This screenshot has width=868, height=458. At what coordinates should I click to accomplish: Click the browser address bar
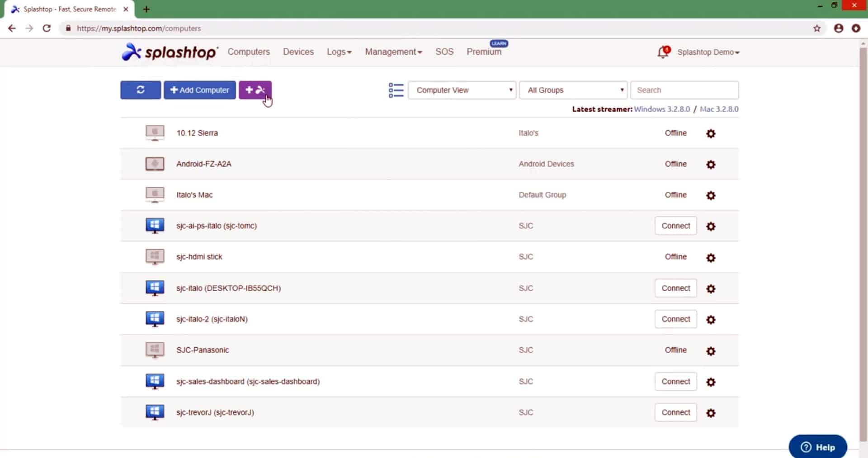point(434,28)
